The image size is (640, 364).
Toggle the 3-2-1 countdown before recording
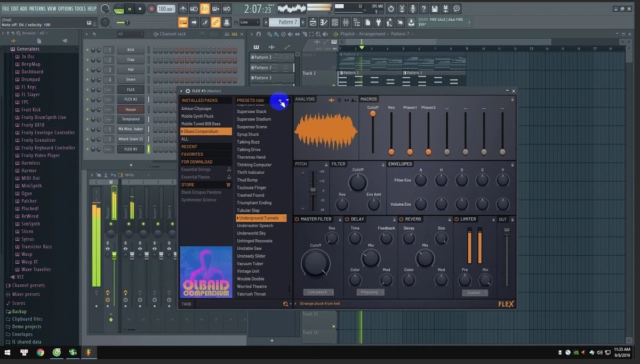[x=205, y=9]
